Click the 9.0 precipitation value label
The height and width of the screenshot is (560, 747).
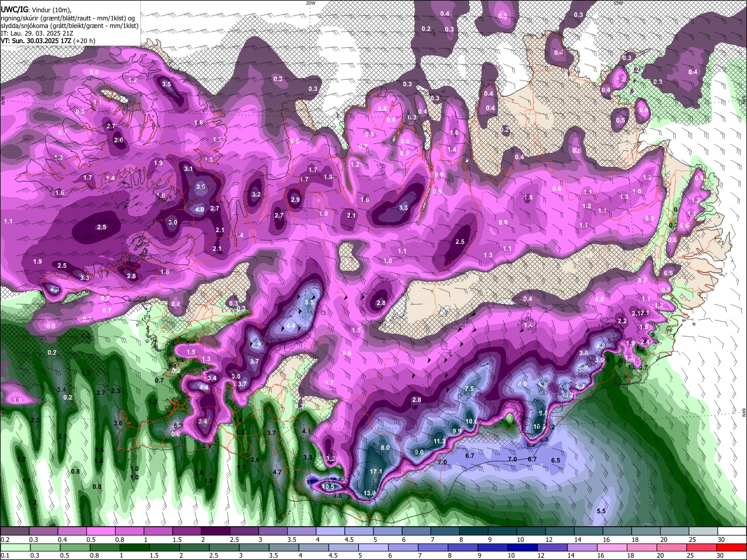[419, 452]
